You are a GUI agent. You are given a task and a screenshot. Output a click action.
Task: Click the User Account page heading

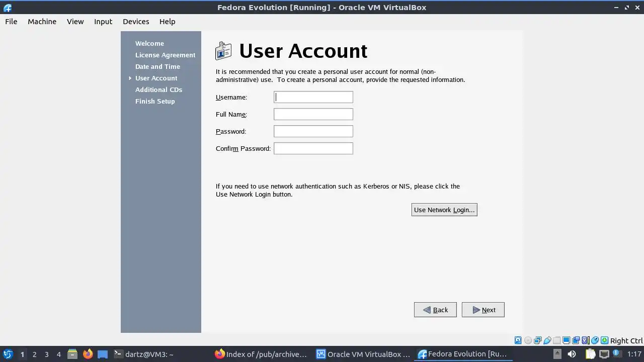303,51
